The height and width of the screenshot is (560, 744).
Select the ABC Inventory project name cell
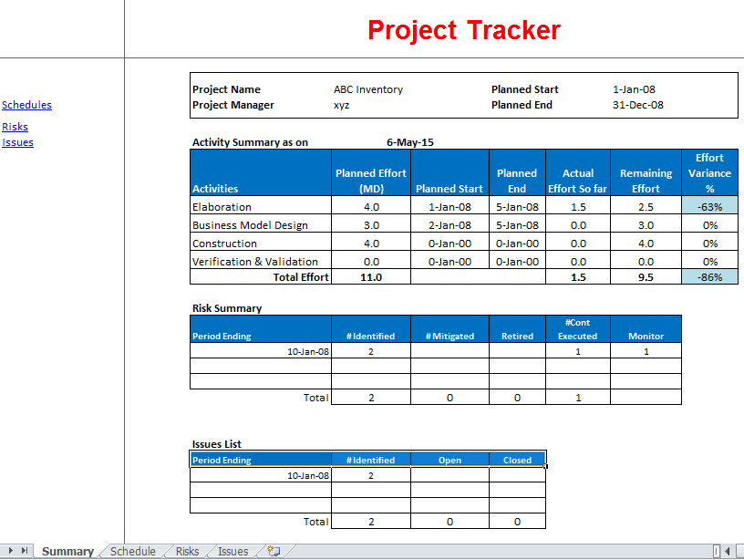click(368, 89)
